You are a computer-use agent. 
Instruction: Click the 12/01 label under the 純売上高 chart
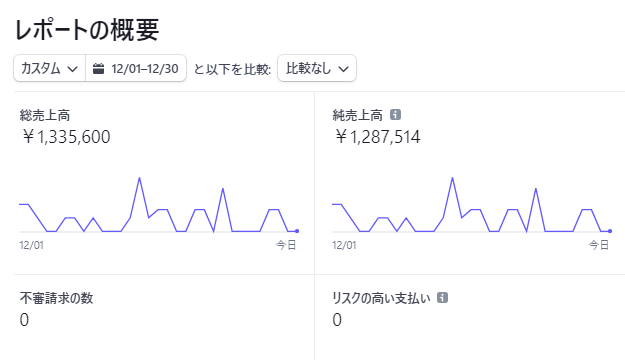(x=344, y=245)
